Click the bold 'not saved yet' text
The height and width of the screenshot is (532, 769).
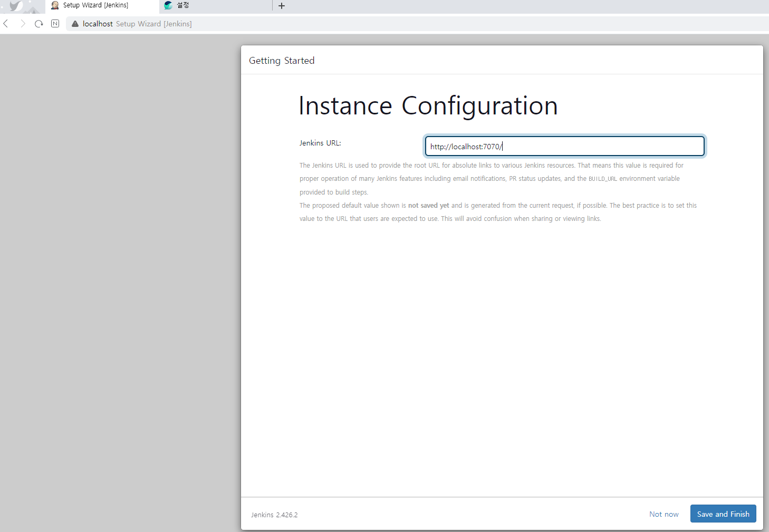coord(429,206)
